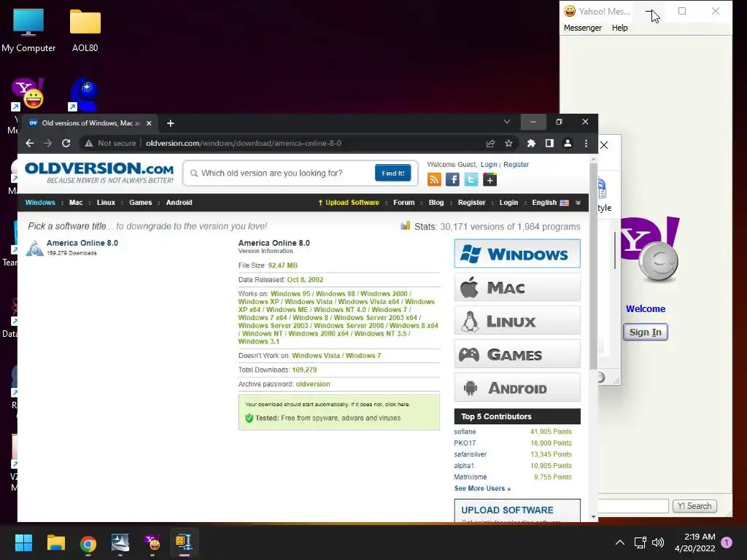Viewport: 747px width, 560px height.
Task: Click the Linux platform banner button
Action: coord(517,321)
